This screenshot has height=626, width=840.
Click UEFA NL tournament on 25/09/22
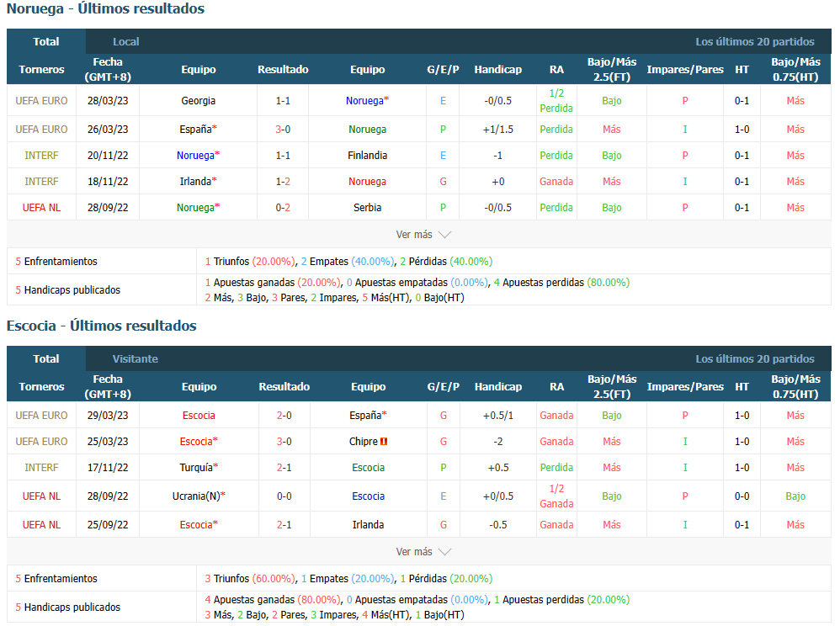click(41, 525)
